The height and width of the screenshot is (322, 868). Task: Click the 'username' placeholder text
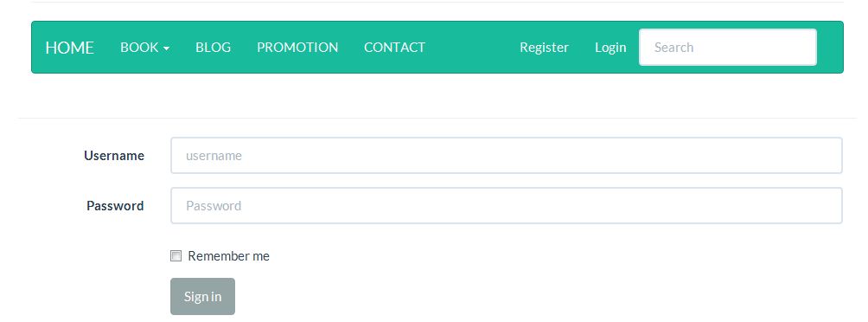click(x=214, y=156)
